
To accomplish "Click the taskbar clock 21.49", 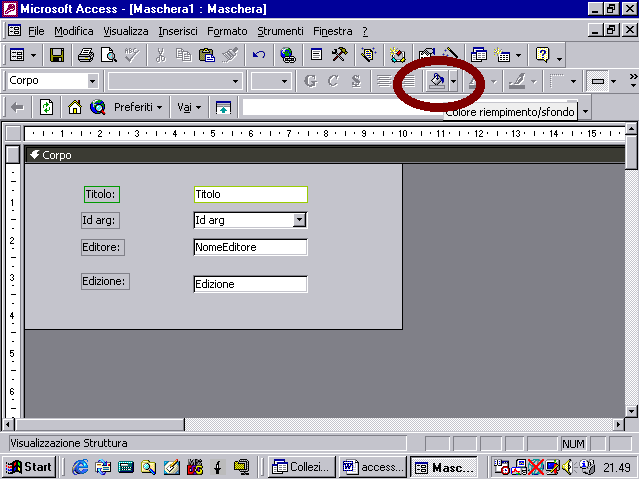I will click(x=617, y=467).
